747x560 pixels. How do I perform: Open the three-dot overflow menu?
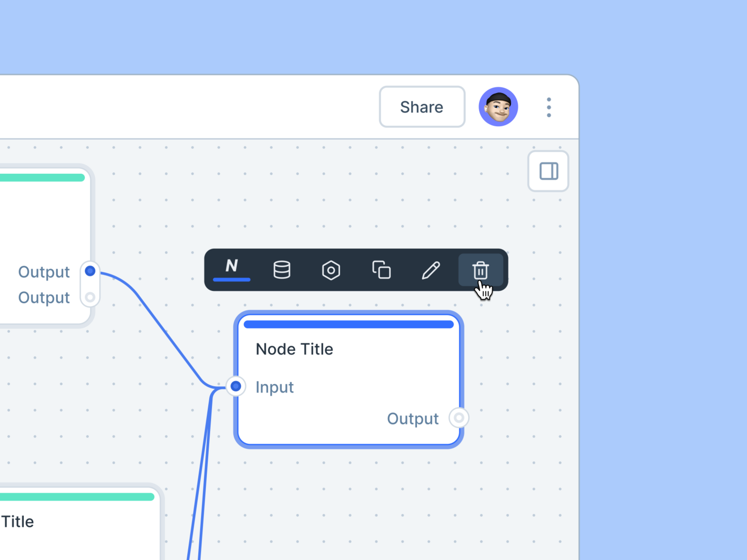point(549,107)
